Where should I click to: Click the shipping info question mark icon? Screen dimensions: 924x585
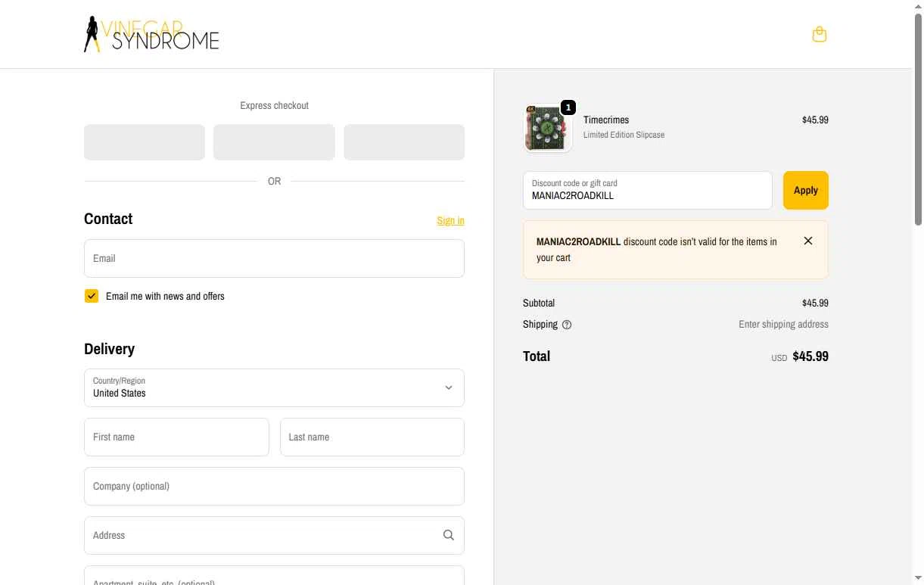click(567, 325)
